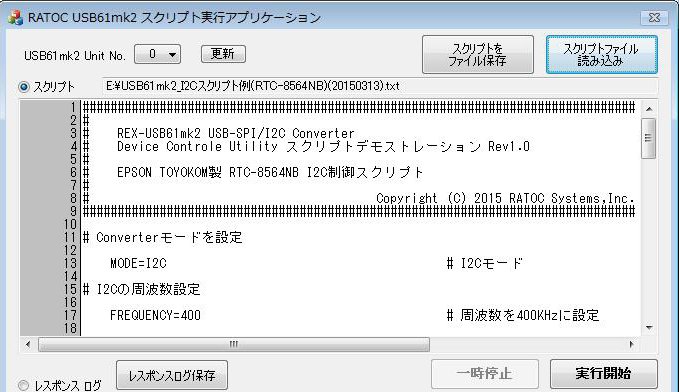This screenshot has width=679, height=392.
Task: Click the FREQUENCY=400 line
Action: [x=155, y=315]
